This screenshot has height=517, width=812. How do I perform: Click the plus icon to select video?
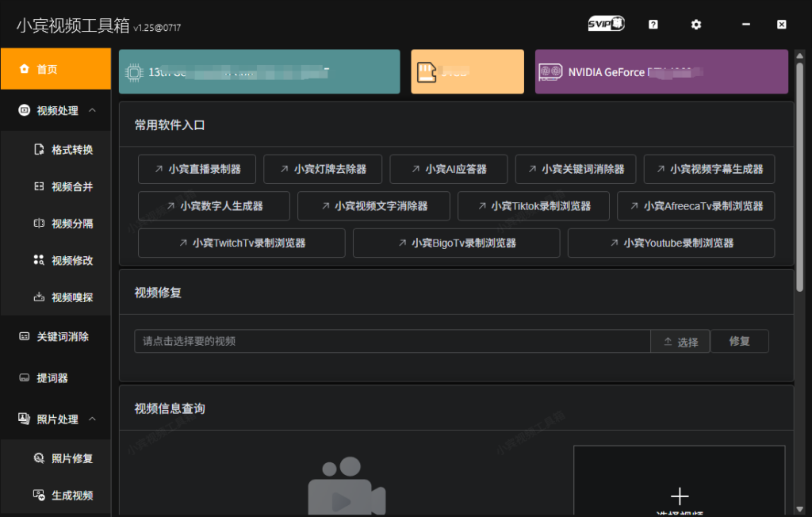point(680,496)
